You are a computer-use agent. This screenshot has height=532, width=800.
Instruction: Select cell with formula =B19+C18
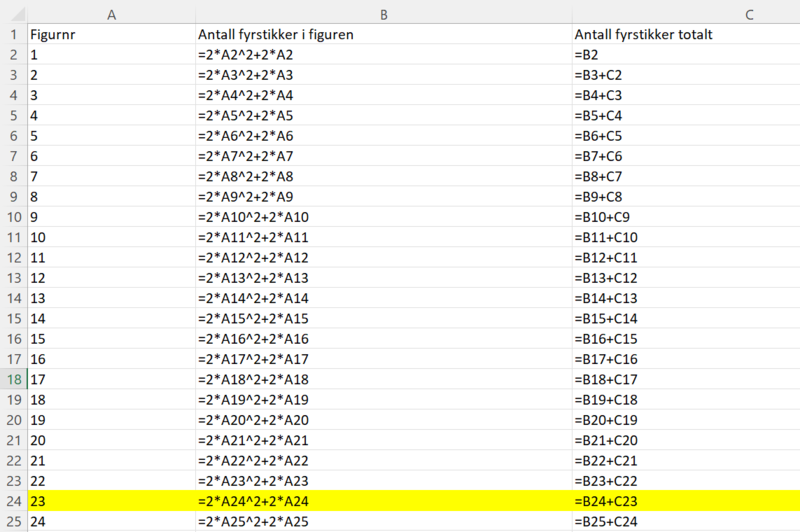[x=686, y=399]
